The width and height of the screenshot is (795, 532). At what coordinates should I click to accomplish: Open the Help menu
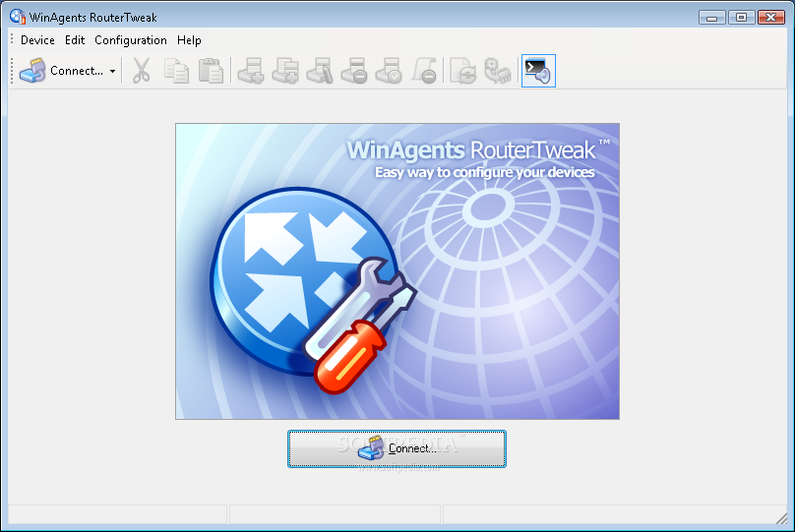tap(189, 40)
